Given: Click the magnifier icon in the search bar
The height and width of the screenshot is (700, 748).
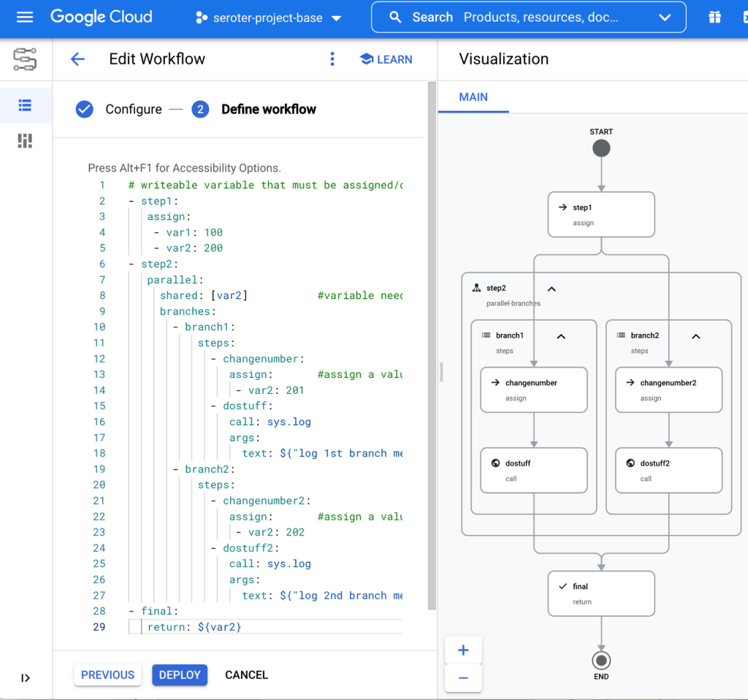Looking at the screenshot, I should pyautogui.click(x=395, y=17).
